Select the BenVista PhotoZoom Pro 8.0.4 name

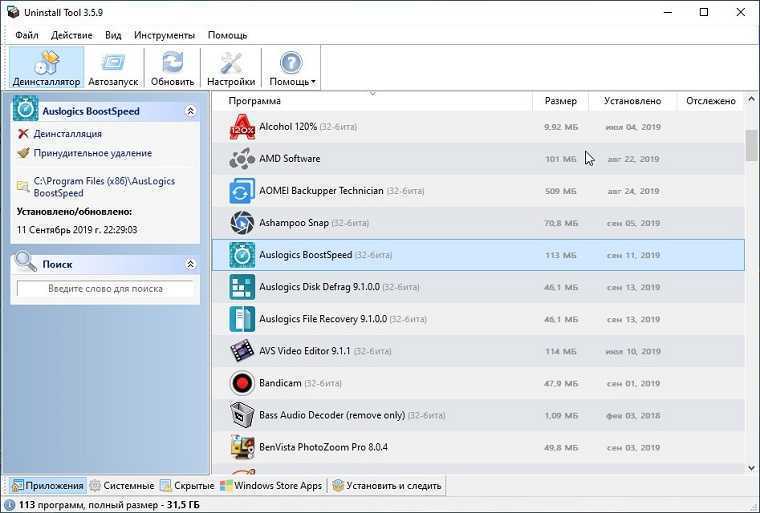(323, 447)
